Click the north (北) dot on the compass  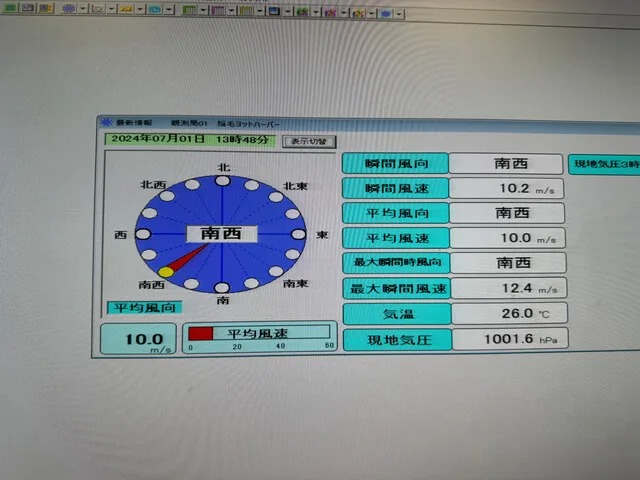point(222,180)
